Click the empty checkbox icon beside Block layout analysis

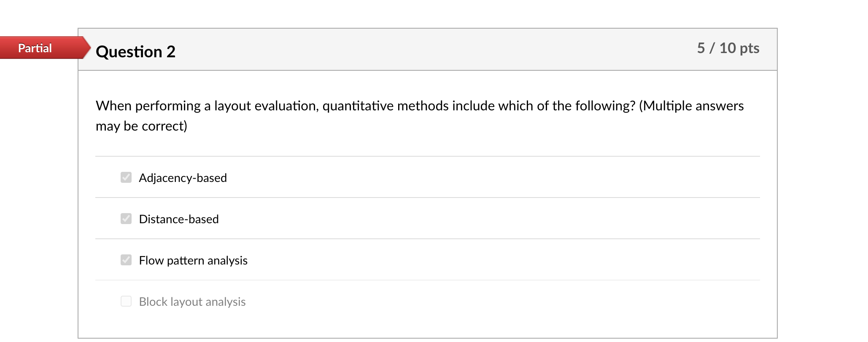tap(126, 301)
